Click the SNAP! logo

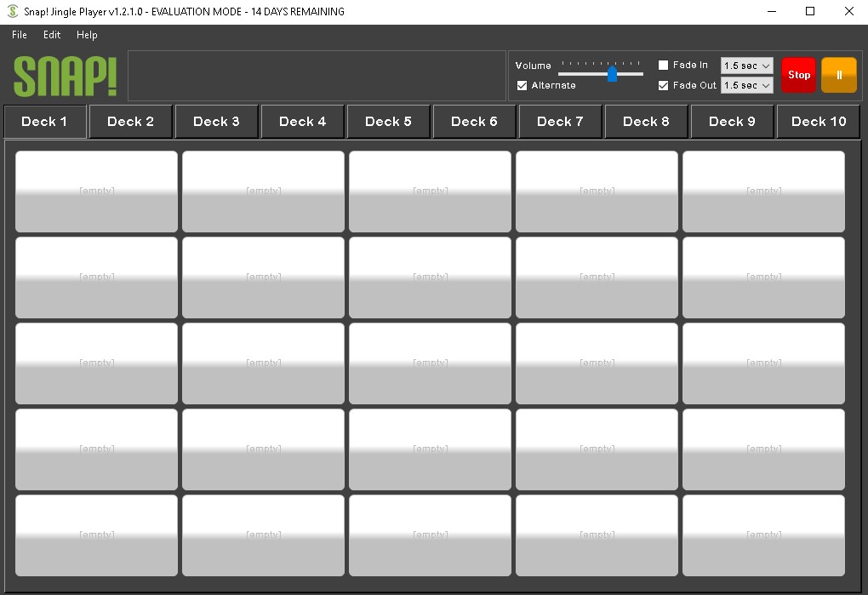click(x=66, y=76)
